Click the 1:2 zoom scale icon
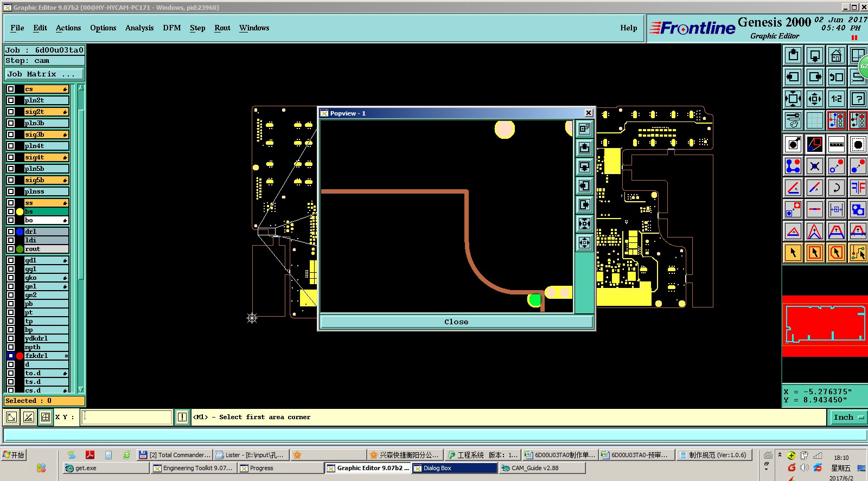 [x=837, y=99]
